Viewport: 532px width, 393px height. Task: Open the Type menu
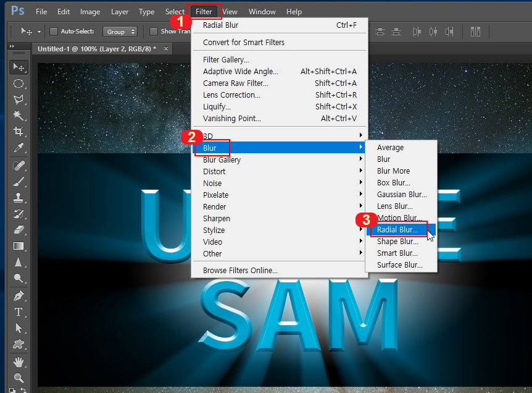(146, 12)
